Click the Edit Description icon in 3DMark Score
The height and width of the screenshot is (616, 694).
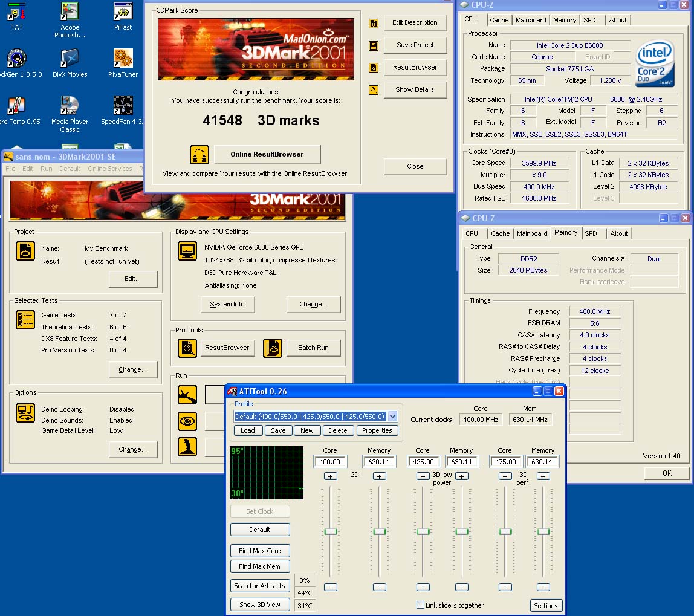[374, 24]
